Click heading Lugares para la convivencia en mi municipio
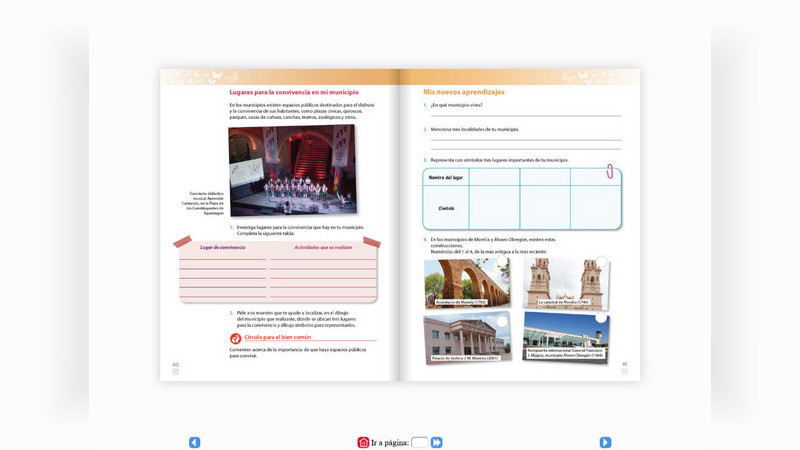 [294, 92]
